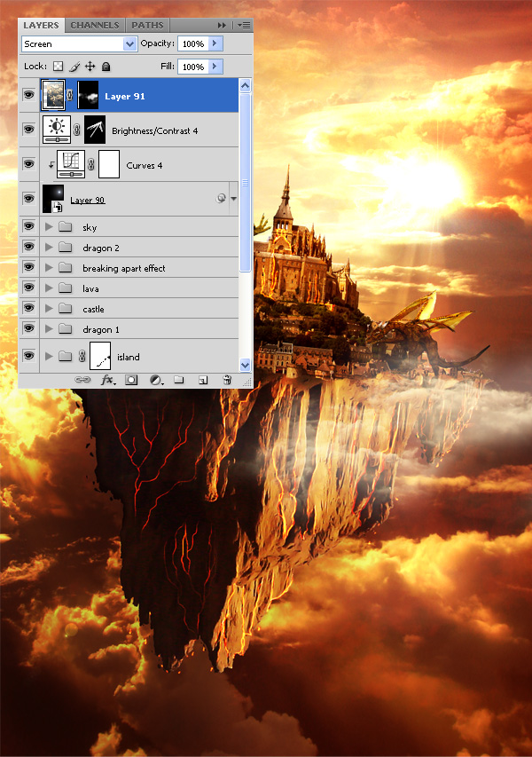Select the lava group name
Screen dimensions: 532x757
[x=90, y=288]
